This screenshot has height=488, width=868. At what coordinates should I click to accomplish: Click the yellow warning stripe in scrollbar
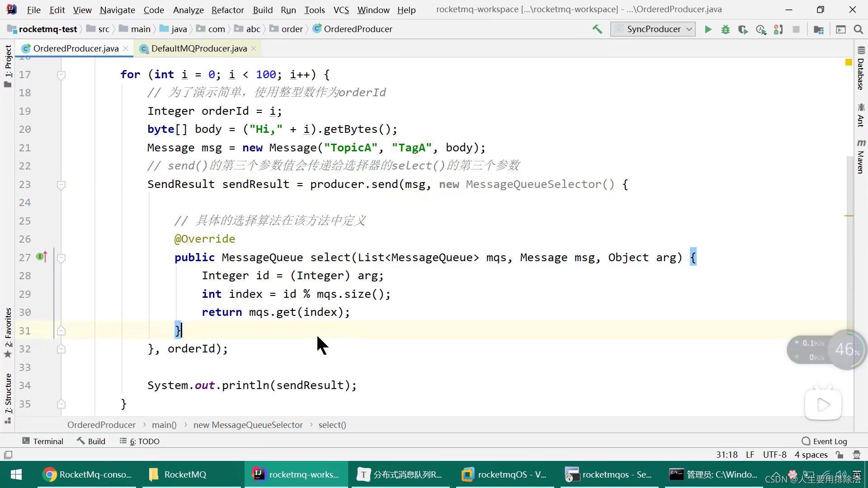pos(849,216)
